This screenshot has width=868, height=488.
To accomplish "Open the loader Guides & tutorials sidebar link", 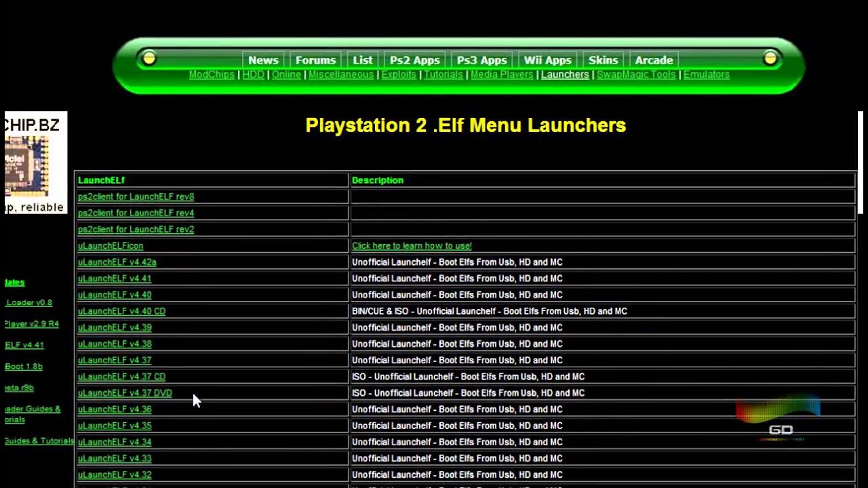I will tap(32, 414).
